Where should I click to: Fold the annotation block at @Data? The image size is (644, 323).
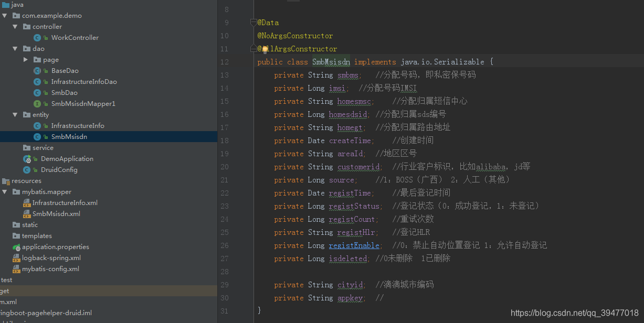(254, 23)
